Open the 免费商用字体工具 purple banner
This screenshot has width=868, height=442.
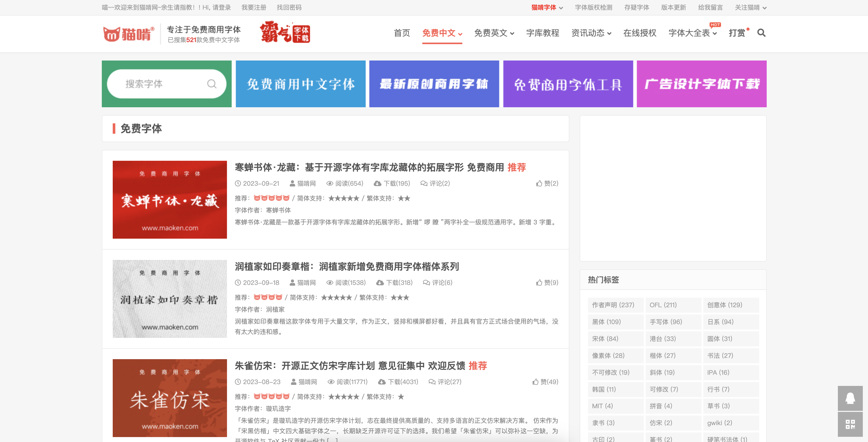click(568, 84)
